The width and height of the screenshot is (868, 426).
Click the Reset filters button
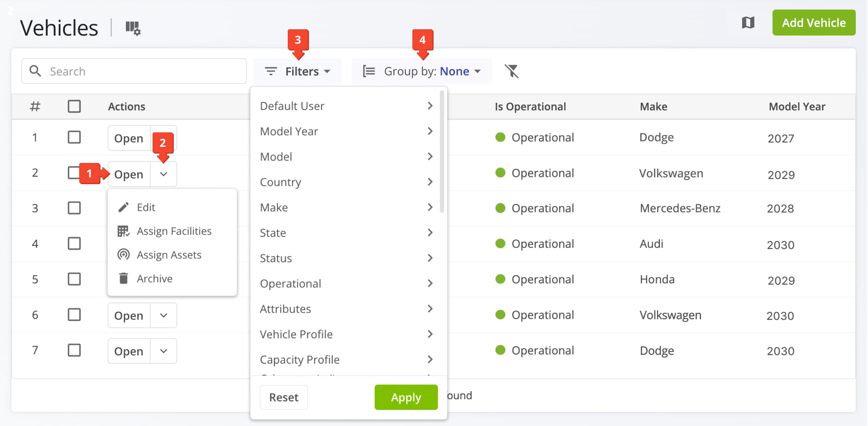coord(284,397)
